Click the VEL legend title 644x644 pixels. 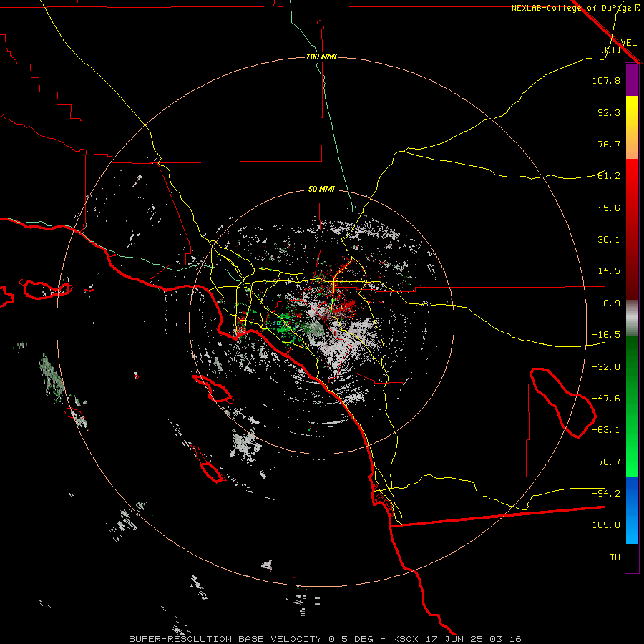tap(628, 42)
